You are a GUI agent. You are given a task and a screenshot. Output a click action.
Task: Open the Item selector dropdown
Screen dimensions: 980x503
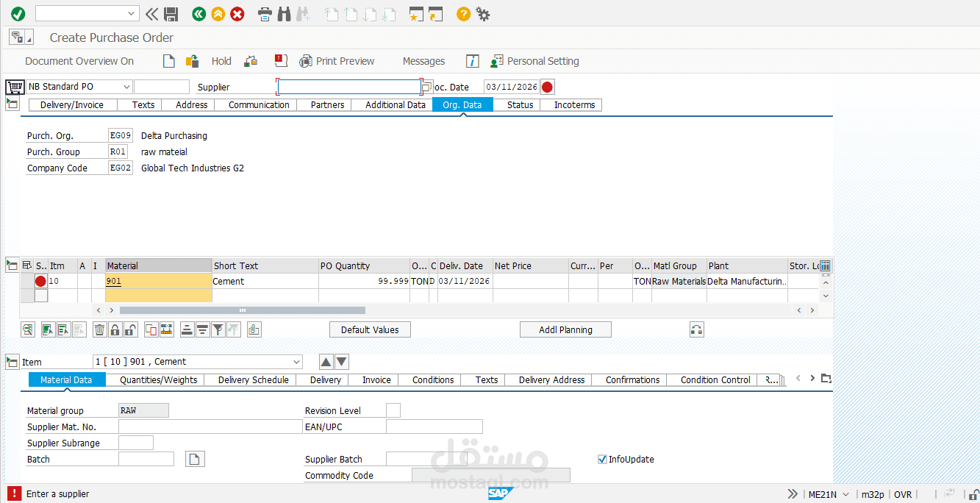click(296, 362)
